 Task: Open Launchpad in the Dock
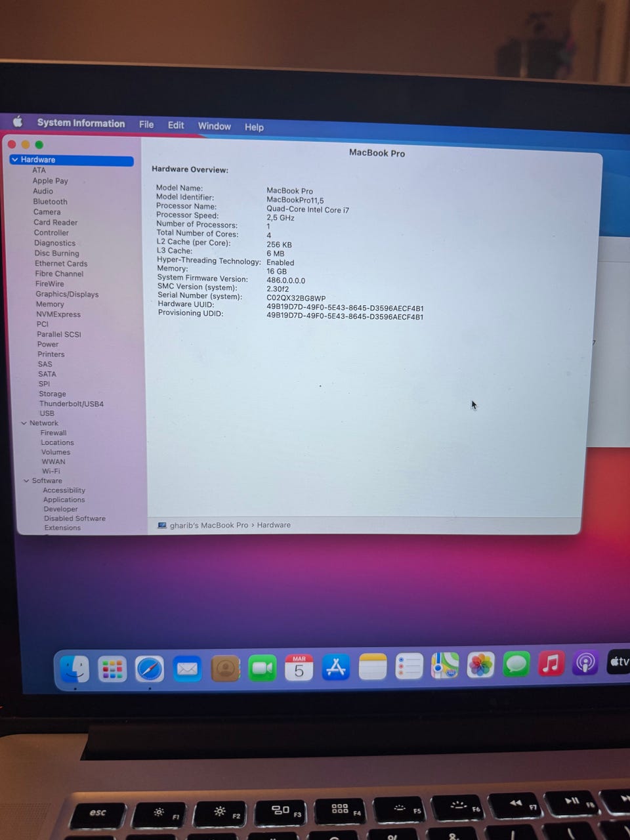112,669
